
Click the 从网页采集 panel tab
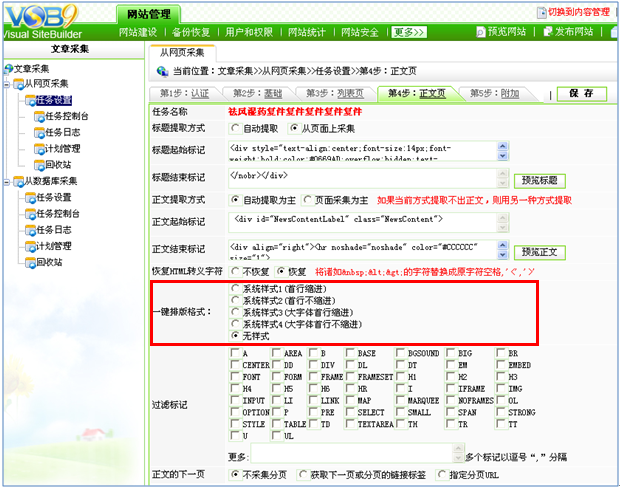coord(182,53)
